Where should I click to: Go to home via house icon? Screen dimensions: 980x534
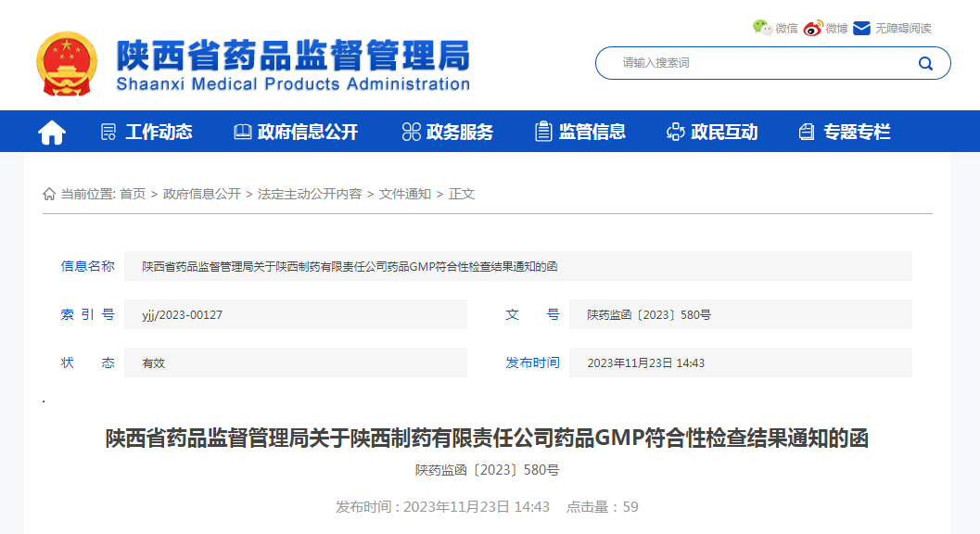[52, 132]
